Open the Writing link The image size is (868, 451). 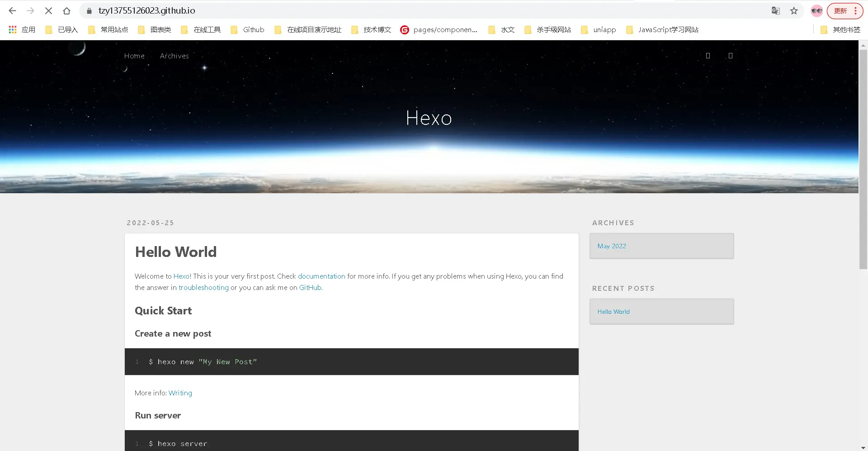(x=180, y=393)
